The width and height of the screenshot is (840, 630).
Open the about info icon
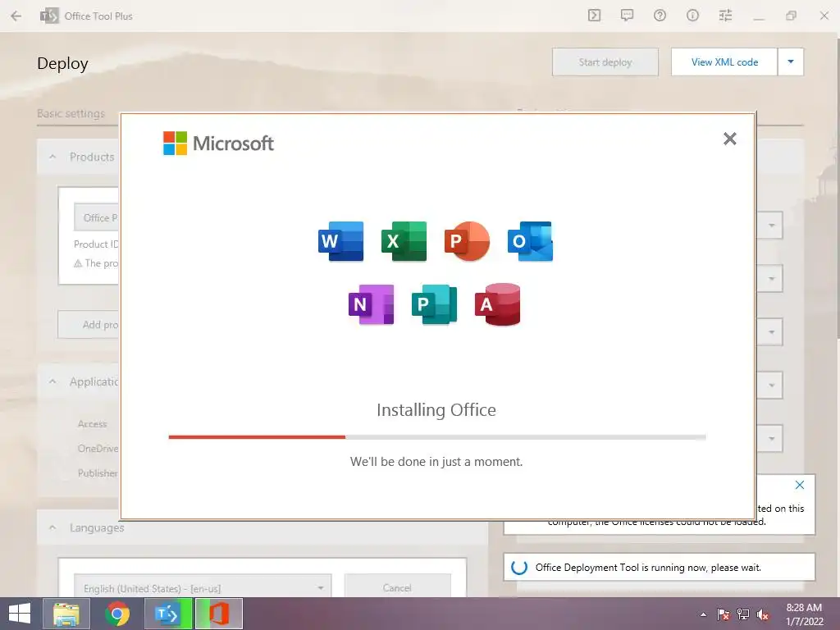click(692, 16)
